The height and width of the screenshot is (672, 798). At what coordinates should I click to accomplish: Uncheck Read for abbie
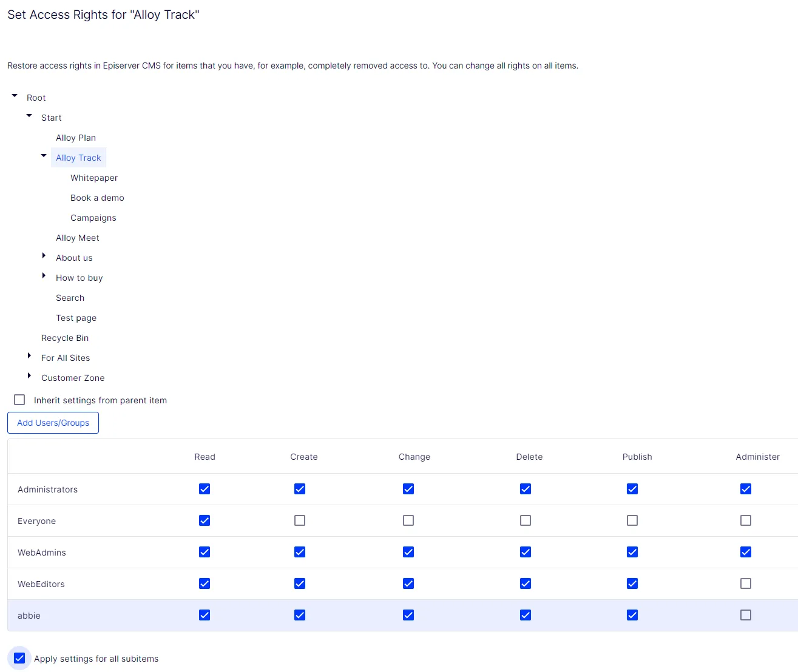pos(205,615)
